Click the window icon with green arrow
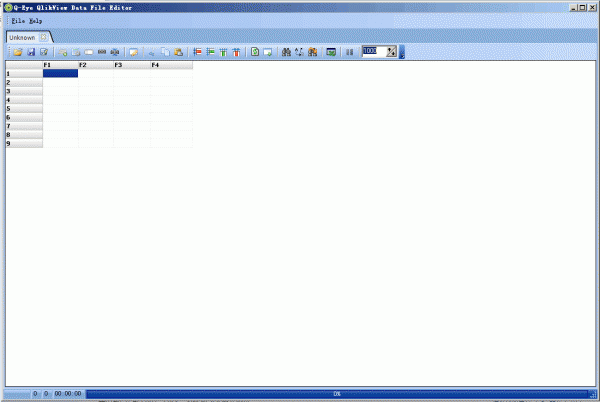Screen dimensions: 600x402 pos(268,52)
